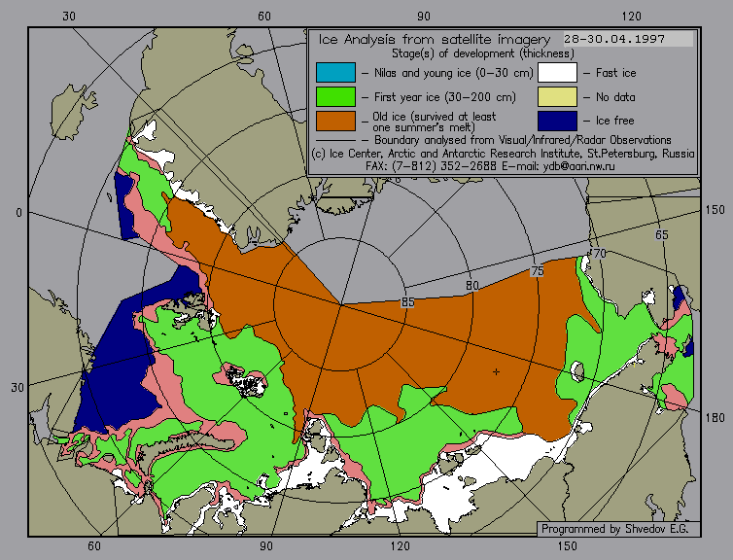Click the right-side longitude label 150
The width and height of the screenshot is (733, 560).
(x=715, y=210)
